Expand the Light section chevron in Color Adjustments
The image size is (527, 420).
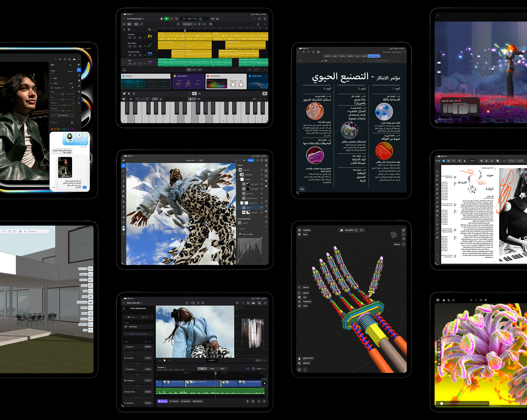coord(150,341)
